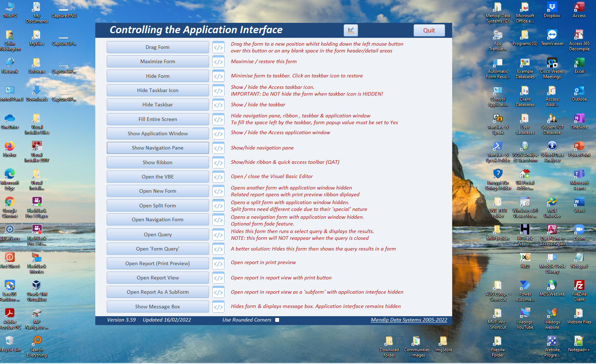The width and height of the screenshot is (596, 364).
Task: Click the Open Report View button
Action: click(158, 278)
